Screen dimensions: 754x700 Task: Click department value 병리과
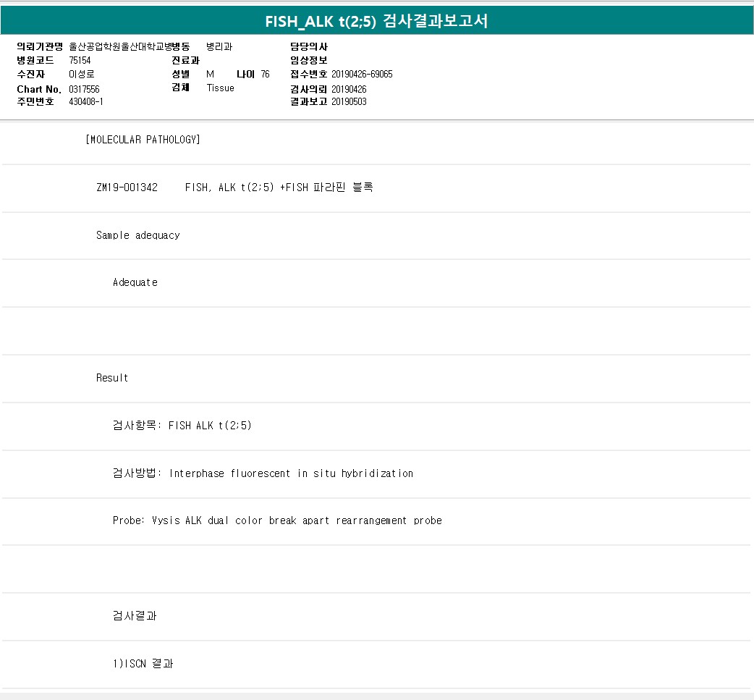click(219, 46)
